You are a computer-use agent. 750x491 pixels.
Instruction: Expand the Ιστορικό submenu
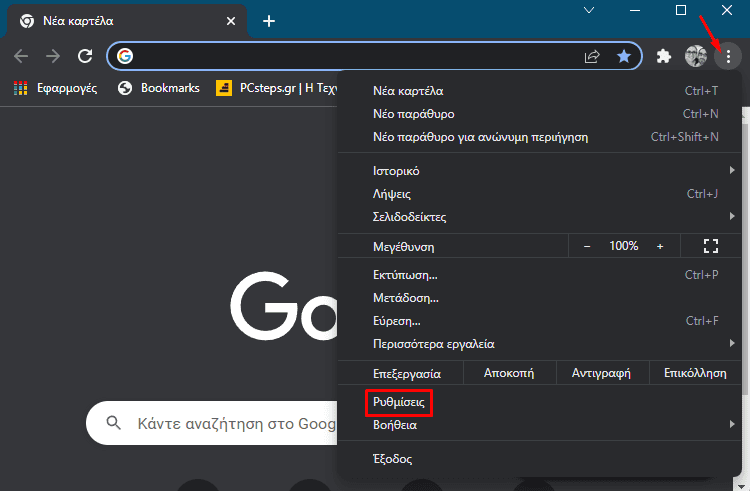click(x=540, y=171)
